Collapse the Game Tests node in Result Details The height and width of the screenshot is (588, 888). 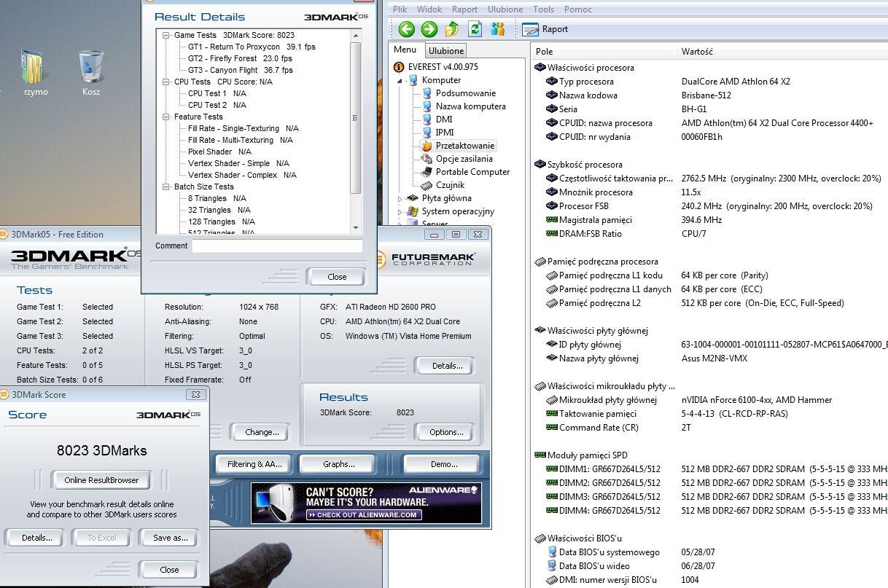click(166, 35)
